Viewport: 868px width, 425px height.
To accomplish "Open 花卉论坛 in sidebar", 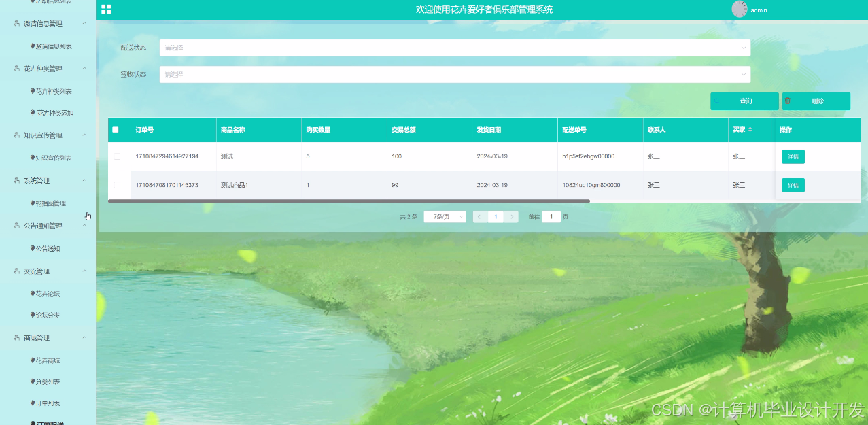I will [48, 294].
